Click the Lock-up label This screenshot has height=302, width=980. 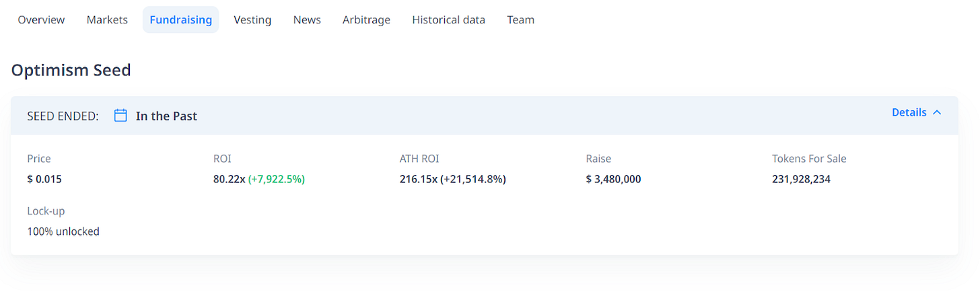click(x=46, y=211)
